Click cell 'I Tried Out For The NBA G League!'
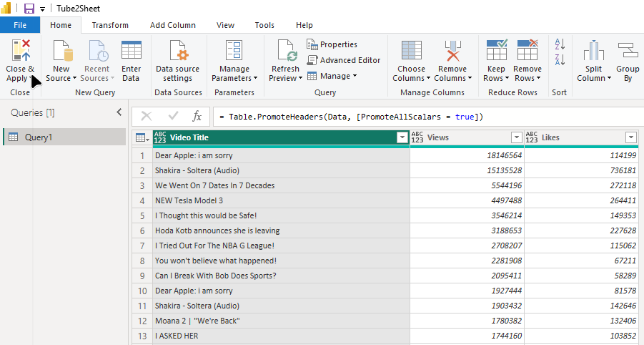 (282, 246)
